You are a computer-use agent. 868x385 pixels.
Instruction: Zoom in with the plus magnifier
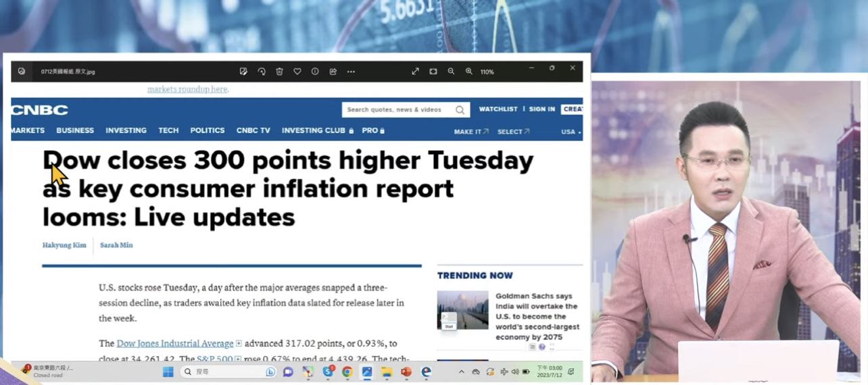click(469, 72)
